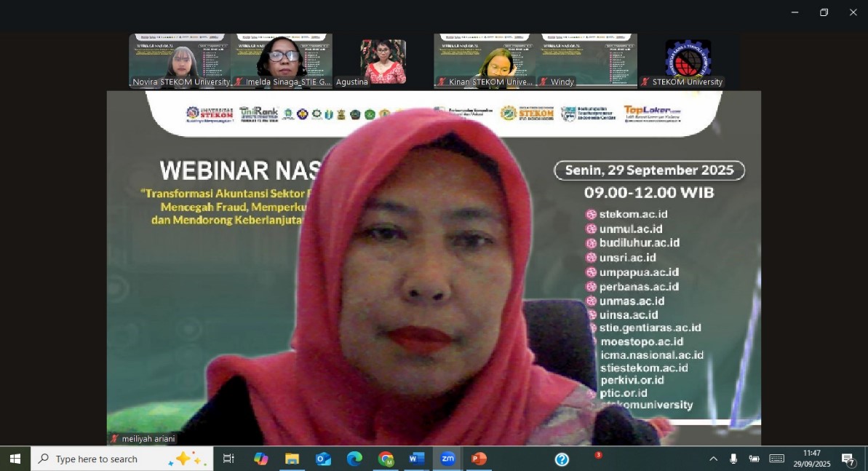868x471 pixels.
Task: Expand hidden system tray icons
Action: [713, 459]
